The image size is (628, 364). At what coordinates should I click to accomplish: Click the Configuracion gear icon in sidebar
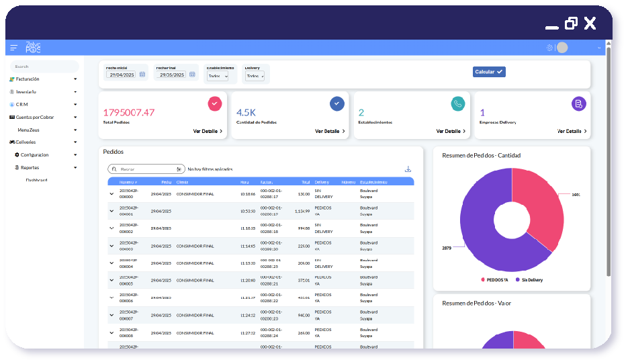point(17,155)
